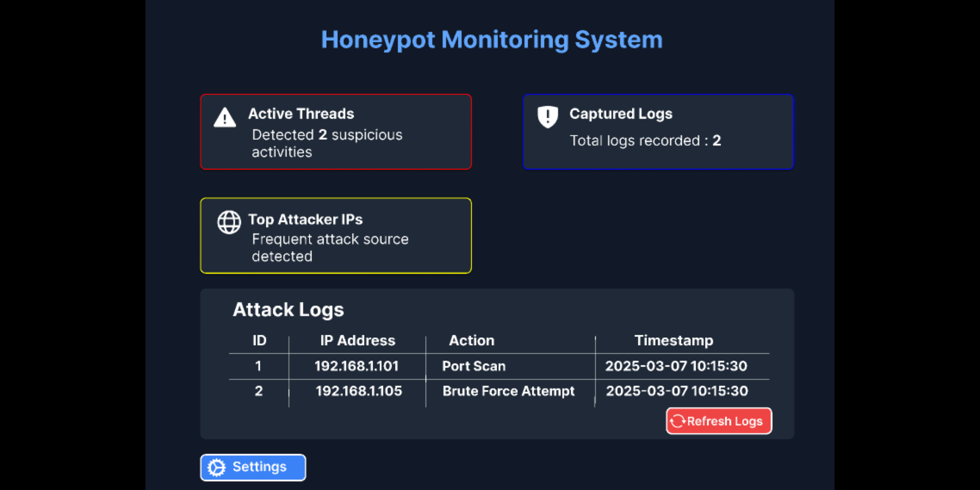980x490 pixels.
Task: Click the refresh arrows icon on Refresh Logs
Action: pos(677,421)
